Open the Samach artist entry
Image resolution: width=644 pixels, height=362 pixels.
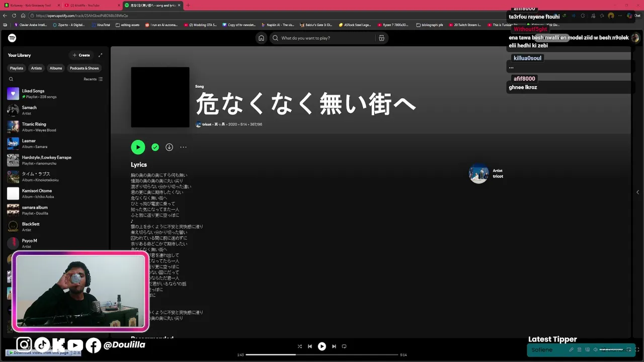click(x=55, y=110)
